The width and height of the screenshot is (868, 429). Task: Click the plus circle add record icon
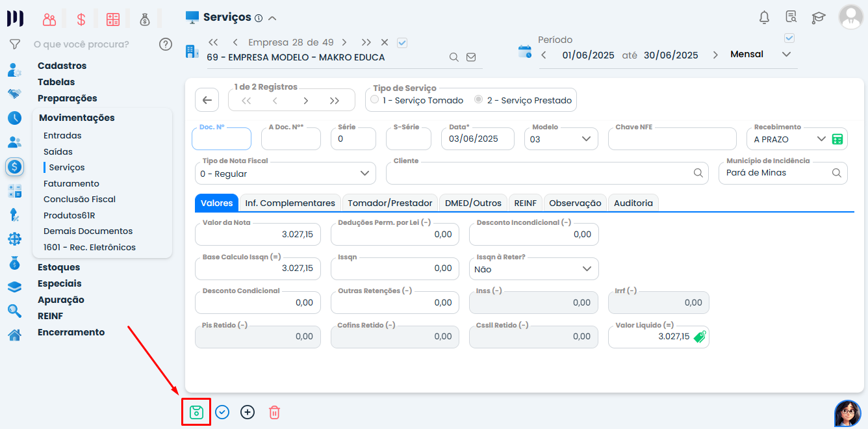tap(248, 412)
